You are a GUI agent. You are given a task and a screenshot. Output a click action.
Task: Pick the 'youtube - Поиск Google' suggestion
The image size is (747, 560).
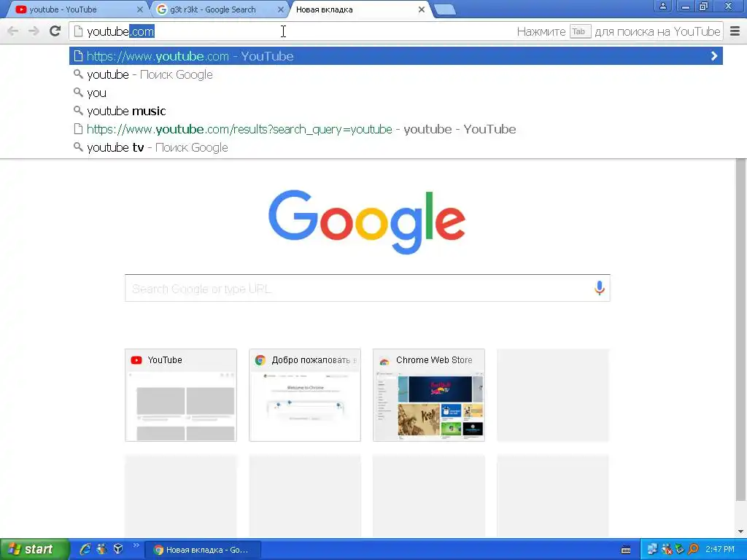coord(396,75)
